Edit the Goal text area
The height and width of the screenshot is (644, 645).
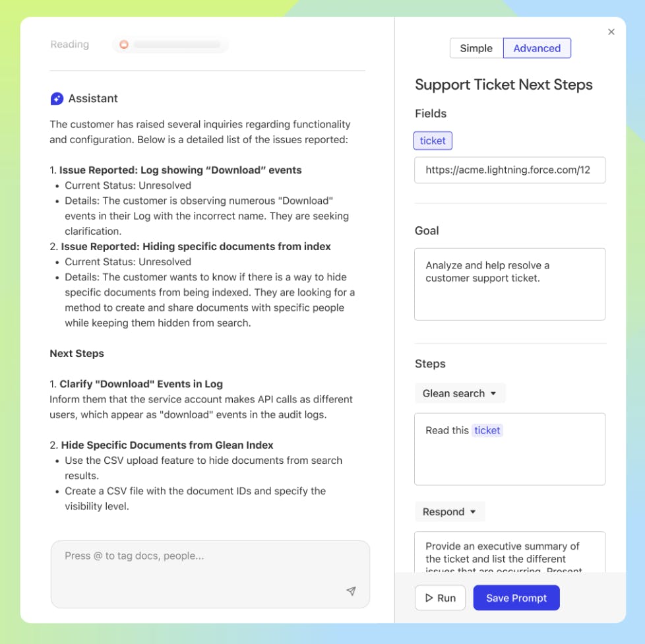(x=509, y=284)
